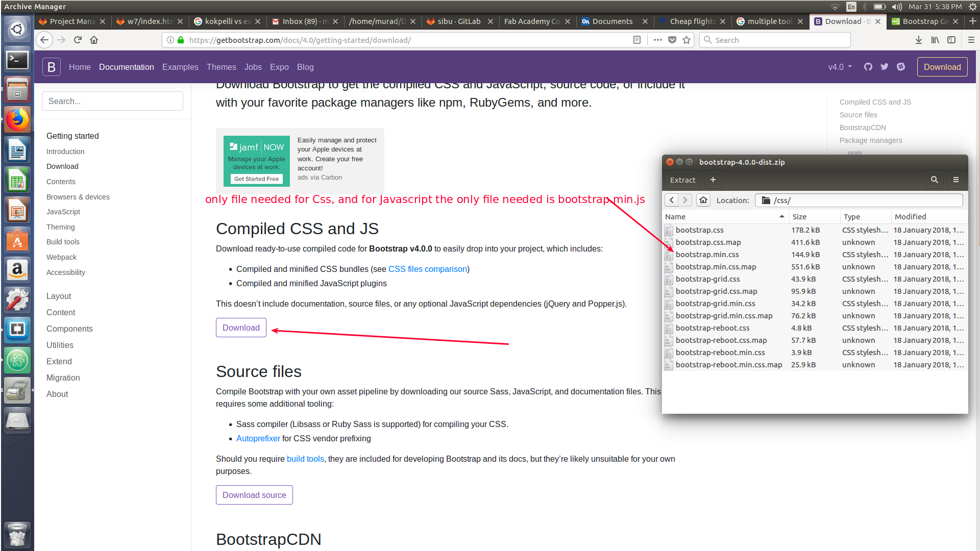This screenshot has height=551, width=980.
Task: Open Firefox from the dock
Action: 17,120
